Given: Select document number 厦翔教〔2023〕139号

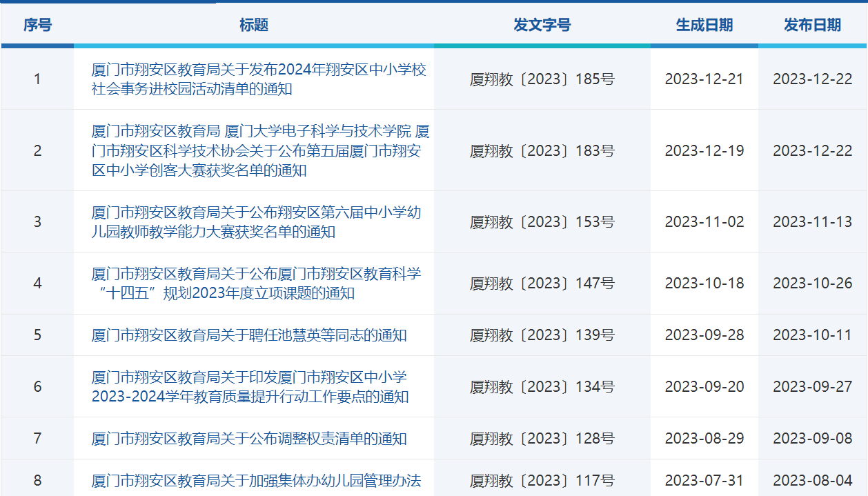Looking at the screenshot, I should [542, 335].
